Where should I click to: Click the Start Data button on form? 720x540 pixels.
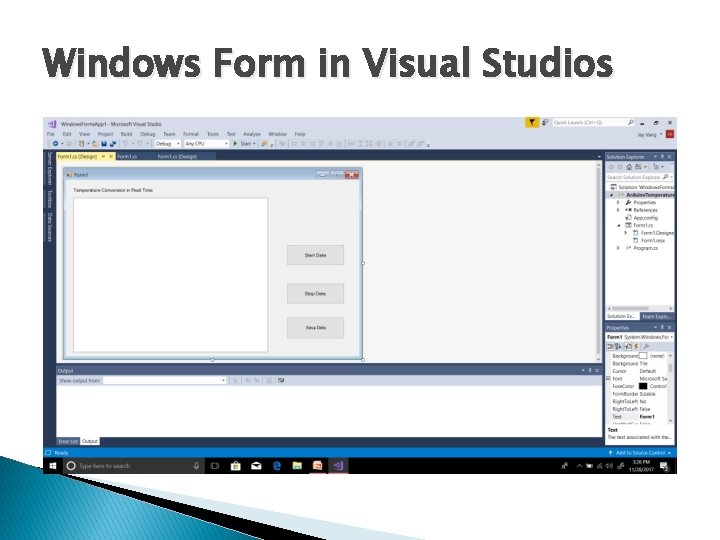[315, 255]
